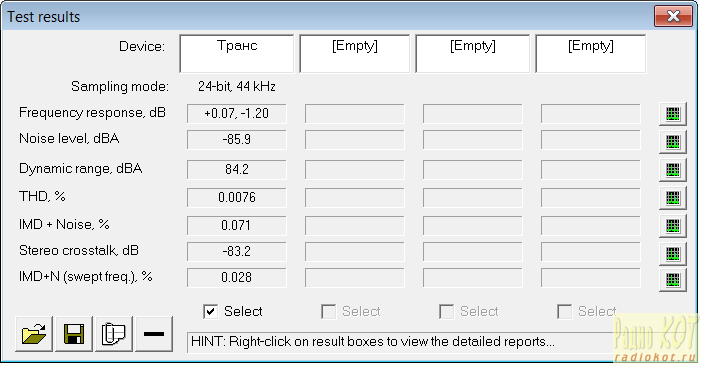Screen dimensions: 710x374
Task: Click the 84.2 dynamic range result box
Action: click(236, 170)
